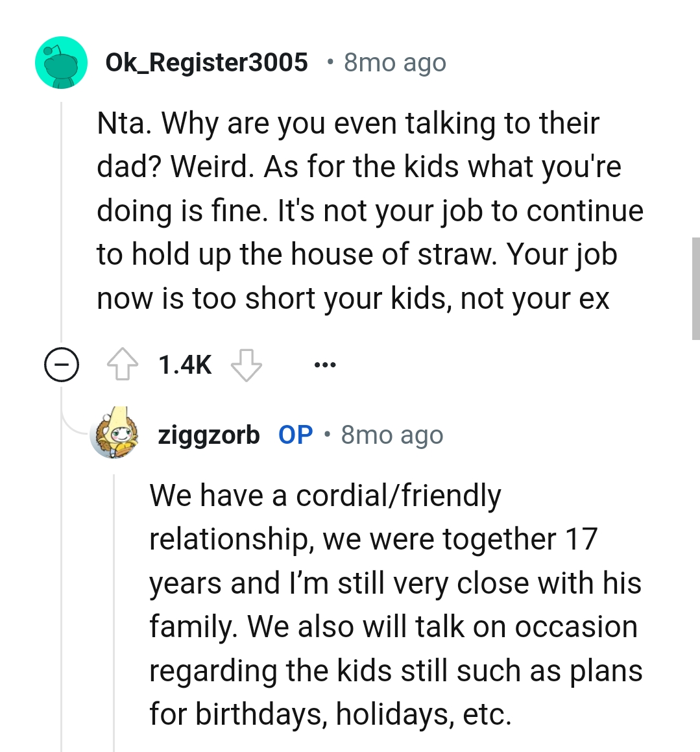Toggle the comment collapsed with the minus control
The width and height of the screenshot is (700, 752).
(62, 364)
